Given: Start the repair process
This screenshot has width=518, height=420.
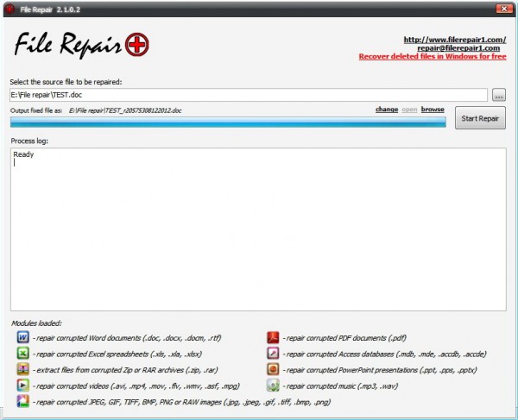Looking at the screenshot, I should click(480, 118).
